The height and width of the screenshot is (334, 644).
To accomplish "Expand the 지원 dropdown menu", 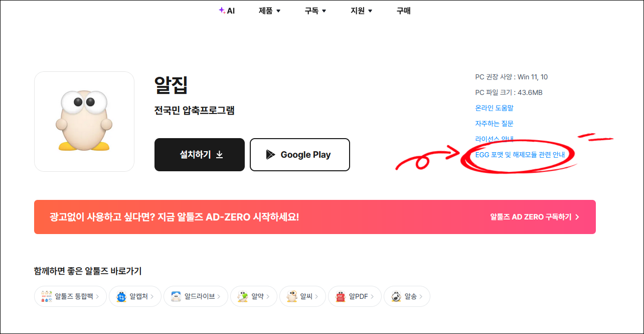I will point(362,11).
